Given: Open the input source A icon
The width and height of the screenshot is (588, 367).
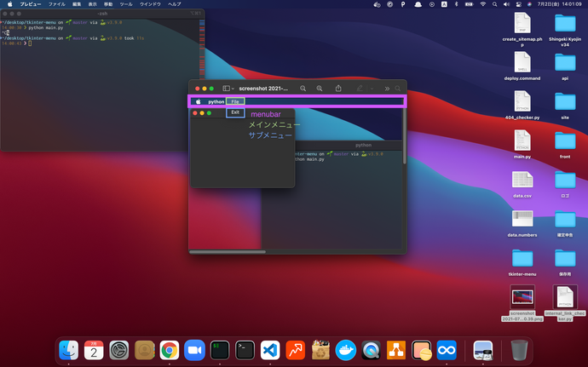Looking at the screenshot, I should 444,4.
